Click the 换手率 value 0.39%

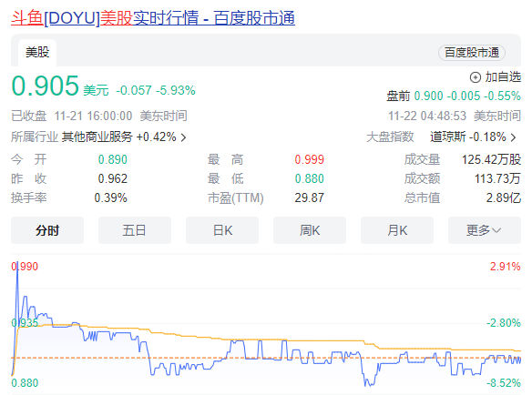(110, 197)
